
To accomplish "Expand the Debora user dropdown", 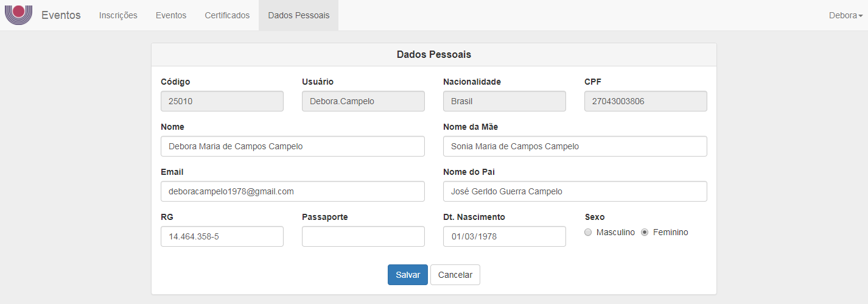I will 845,15.
